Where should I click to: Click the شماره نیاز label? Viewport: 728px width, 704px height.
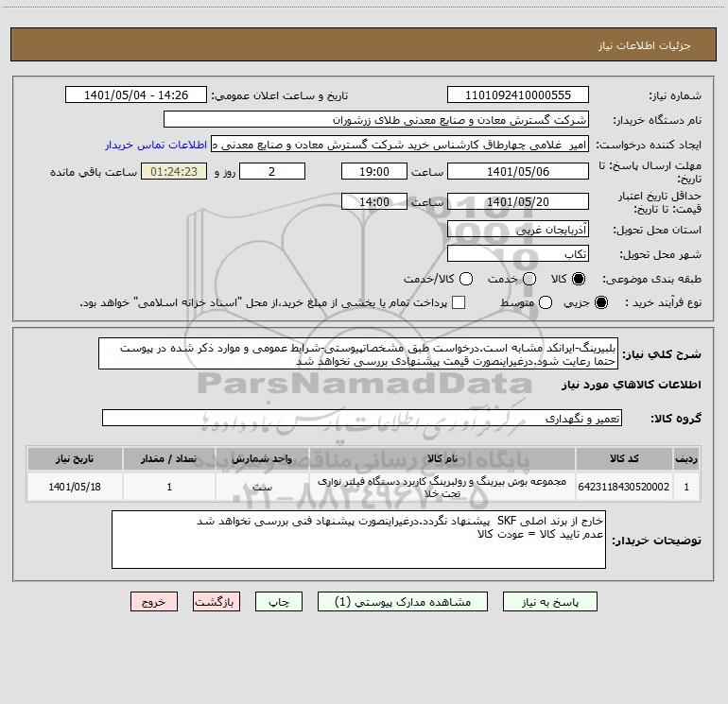675,95
